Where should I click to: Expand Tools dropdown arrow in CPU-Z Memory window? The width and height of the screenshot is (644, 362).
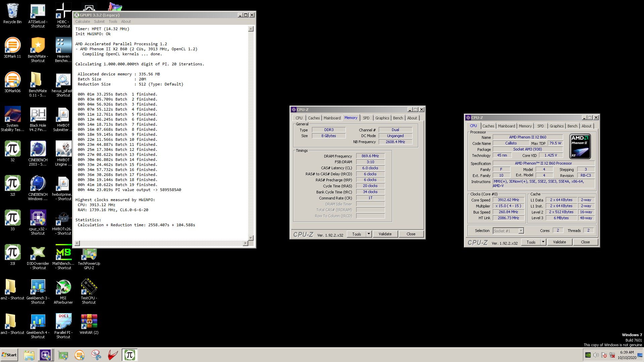[369, 234]
